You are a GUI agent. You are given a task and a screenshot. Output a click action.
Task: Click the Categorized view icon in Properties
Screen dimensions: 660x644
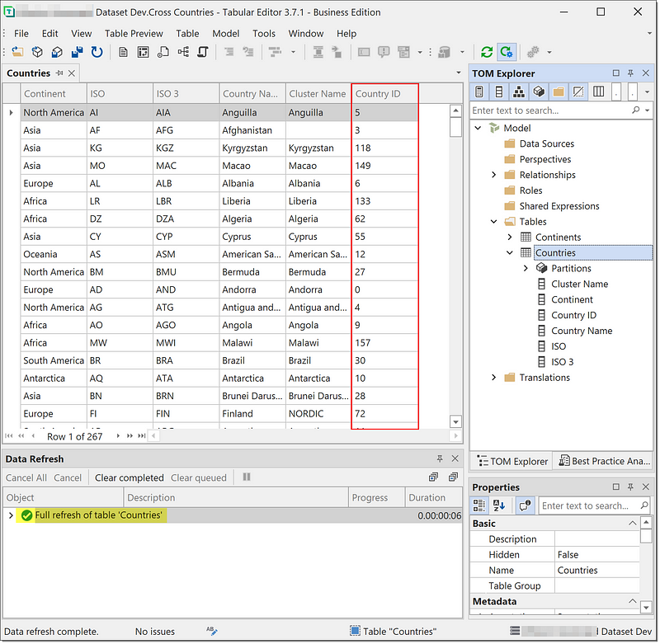(x=480, y=505)
